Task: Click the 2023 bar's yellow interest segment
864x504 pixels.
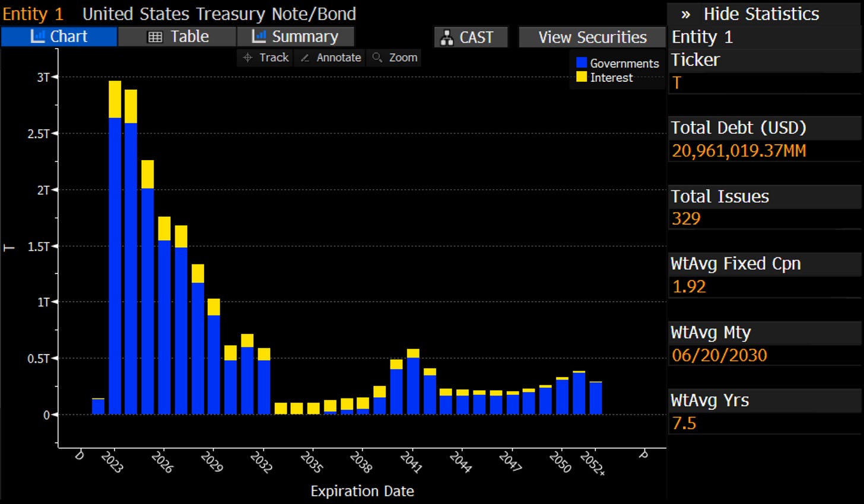Action: (x=115, y=100)
